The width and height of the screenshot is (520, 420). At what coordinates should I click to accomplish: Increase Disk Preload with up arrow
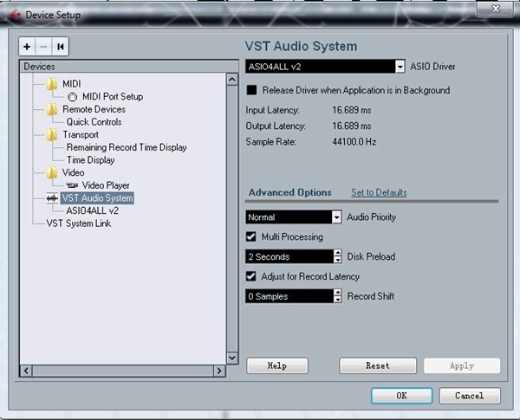[x=337, y=253]
